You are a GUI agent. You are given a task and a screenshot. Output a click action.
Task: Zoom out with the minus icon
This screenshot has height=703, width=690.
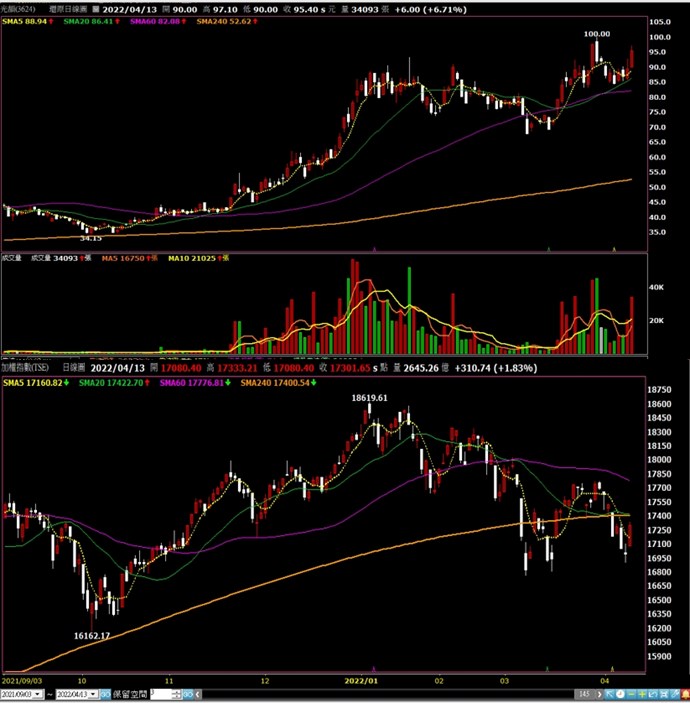631,693
